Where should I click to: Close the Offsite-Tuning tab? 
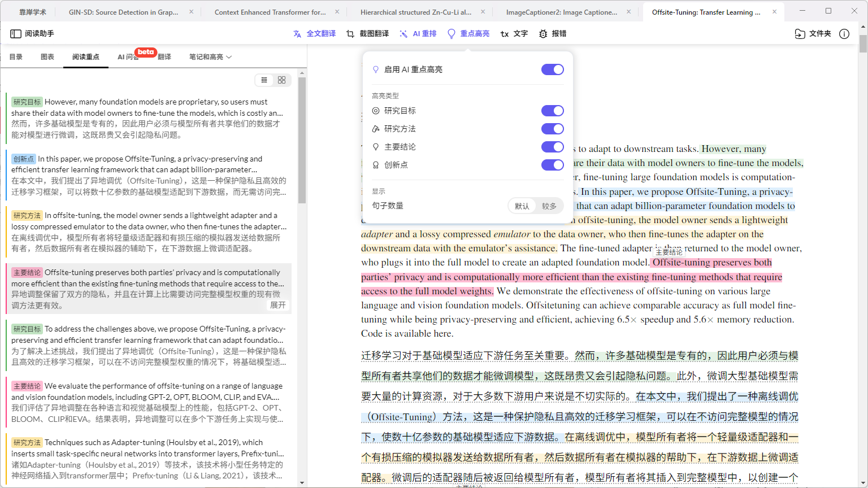tap(775, 12)
